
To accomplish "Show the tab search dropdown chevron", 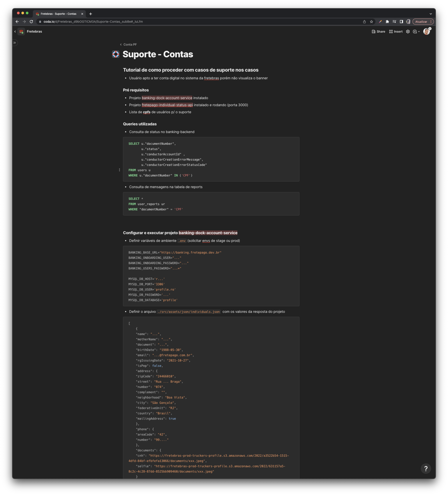I will pyautogui.click(x=431, y=14).
